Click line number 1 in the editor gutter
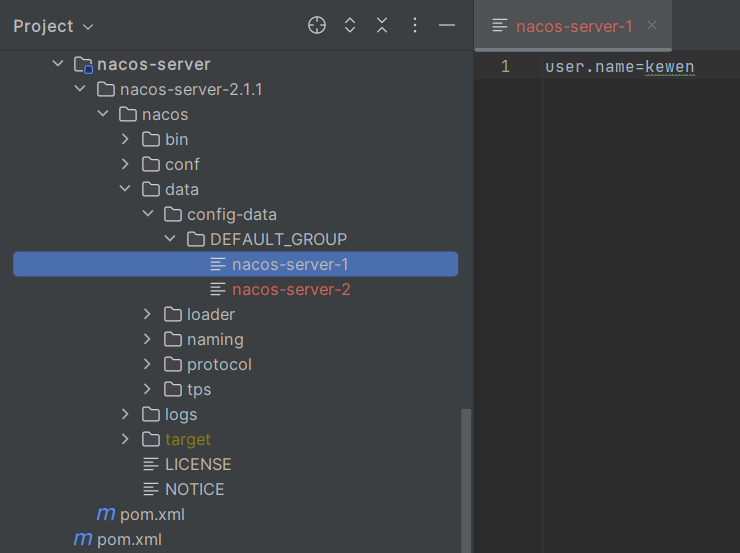Screen dimensions: 740x553 click(505, 67)
